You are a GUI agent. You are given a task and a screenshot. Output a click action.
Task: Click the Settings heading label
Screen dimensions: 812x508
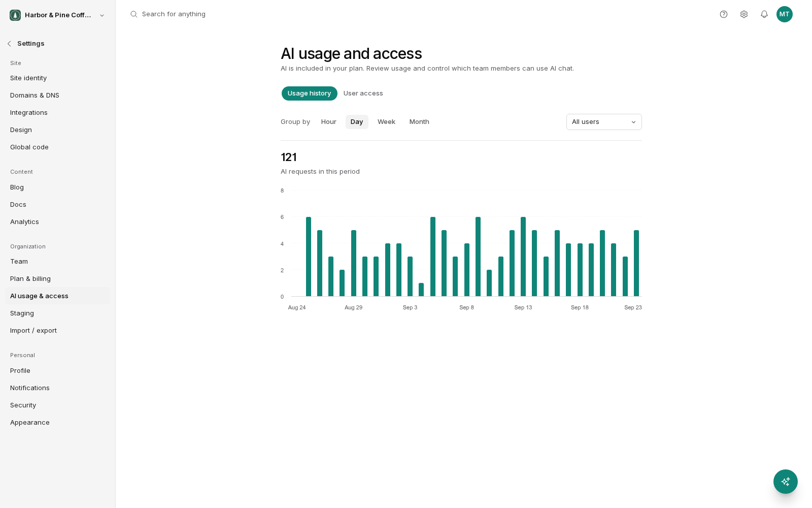pos(31,44)
